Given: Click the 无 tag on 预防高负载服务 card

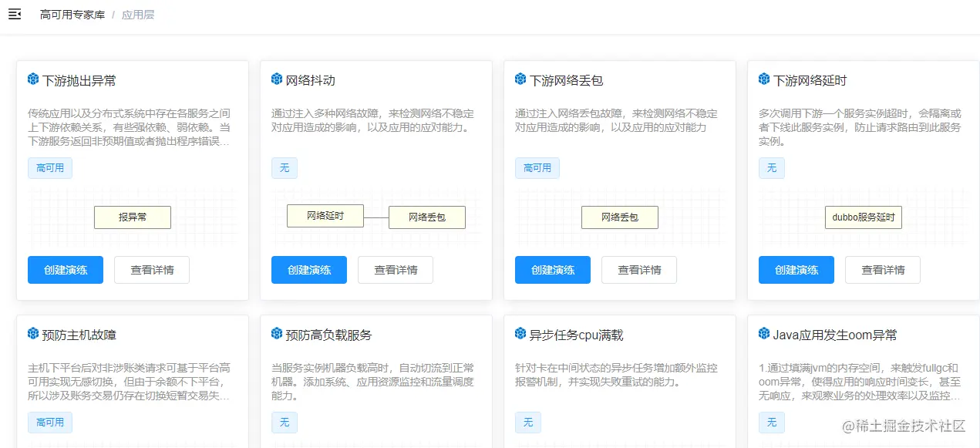Looking at the screenshot, I should (285, 423).
